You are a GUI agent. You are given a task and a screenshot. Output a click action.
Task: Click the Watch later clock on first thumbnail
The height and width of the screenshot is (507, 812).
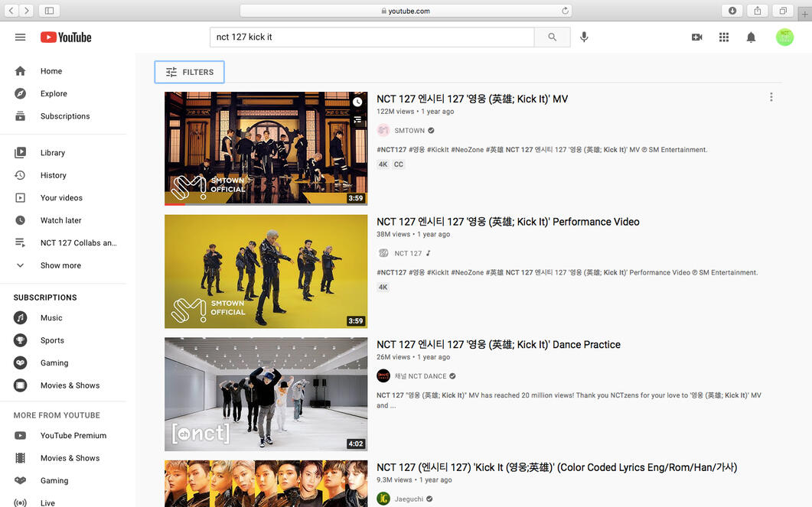[357, 102]
